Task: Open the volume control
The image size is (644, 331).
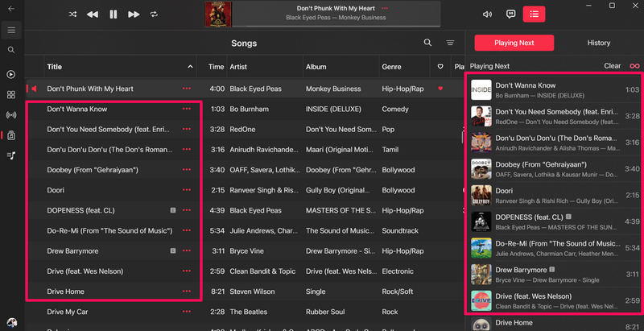Action: pyautogui.click(x=487, y=14)
